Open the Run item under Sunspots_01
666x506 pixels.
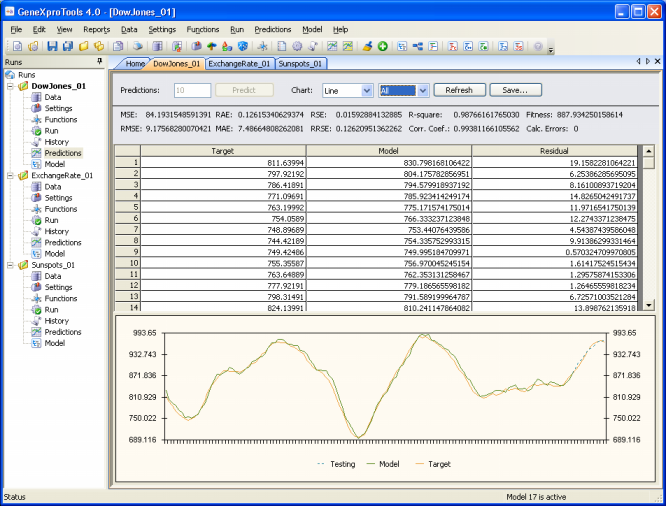pos(50,310)
